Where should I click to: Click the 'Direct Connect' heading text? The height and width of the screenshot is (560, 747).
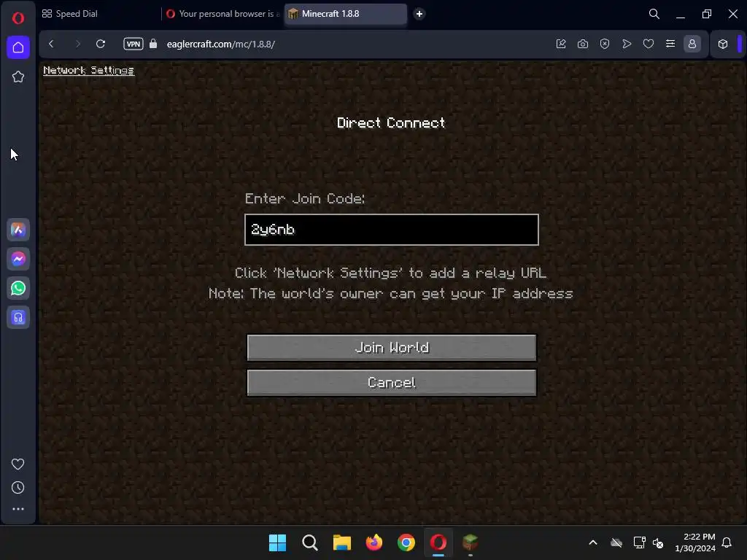point(391,122)
